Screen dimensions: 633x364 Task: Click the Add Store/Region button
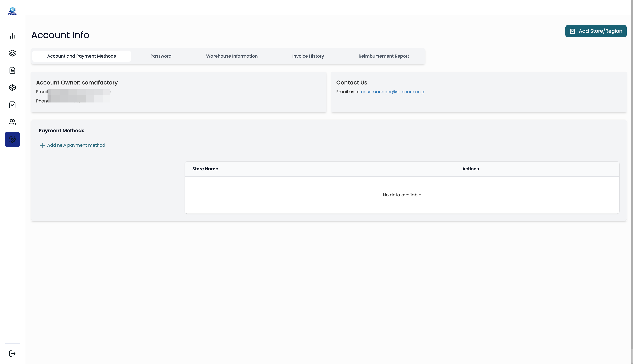pos(596,31)
